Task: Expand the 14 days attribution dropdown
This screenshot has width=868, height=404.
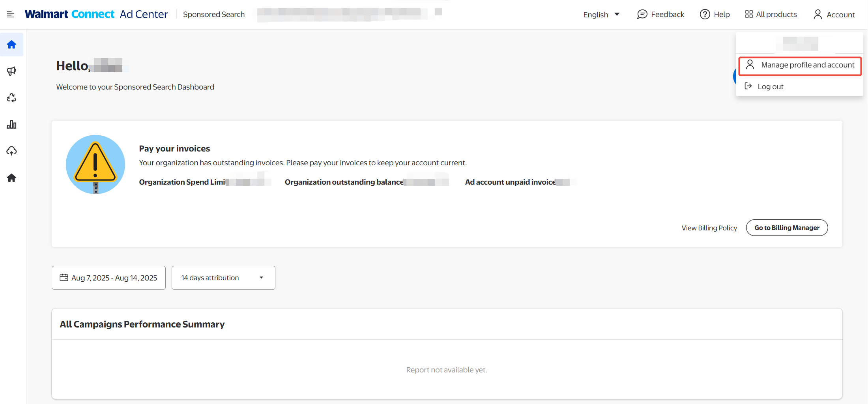Action: pos(223,278)
